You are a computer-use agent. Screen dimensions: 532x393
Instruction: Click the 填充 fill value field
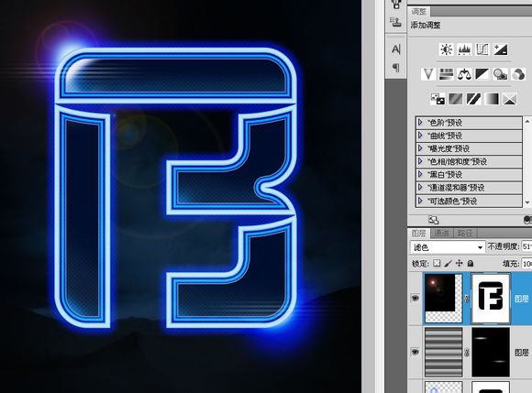pos(526,264)
